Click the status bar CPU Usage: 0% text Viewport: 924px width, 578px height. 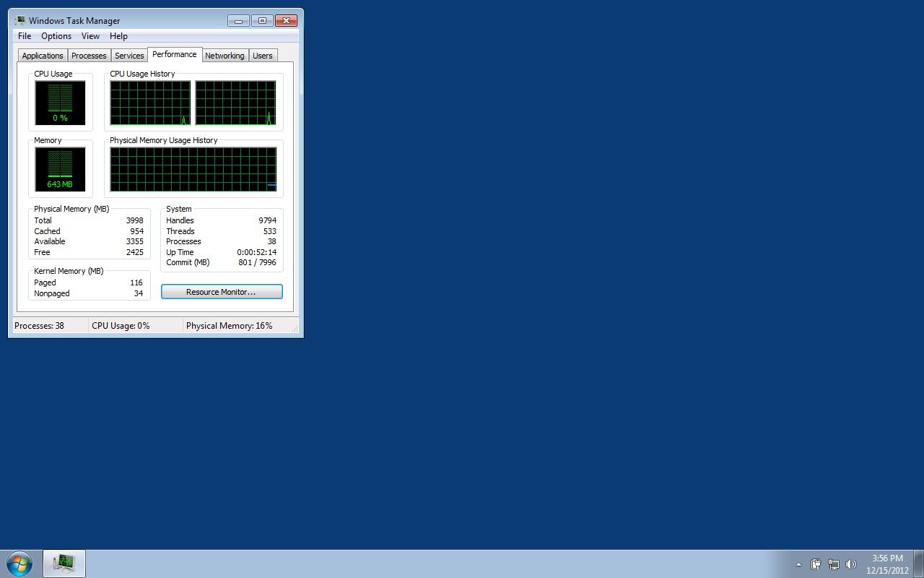tap(121, 326)
